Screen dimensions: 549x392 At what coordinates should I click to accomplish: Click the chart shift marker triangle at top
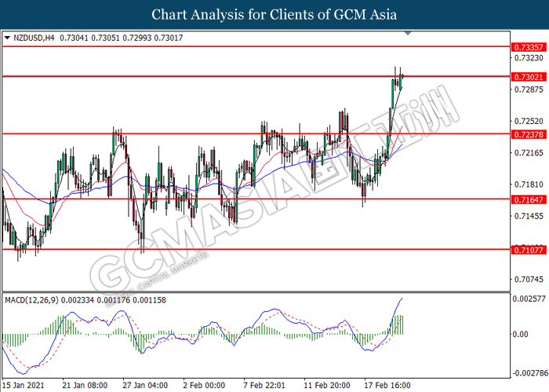(x=408, y=33)
